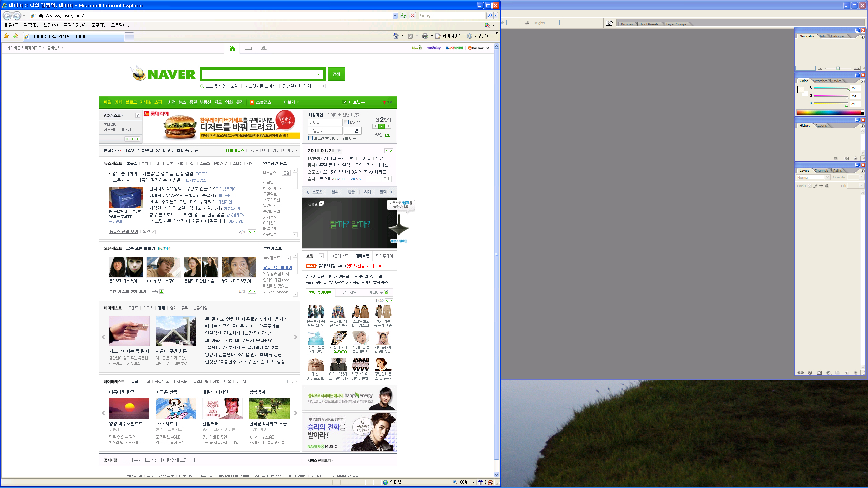The image size is (868, 488).
Task: Click the IE Home house icon
Action: click(396, 36)
